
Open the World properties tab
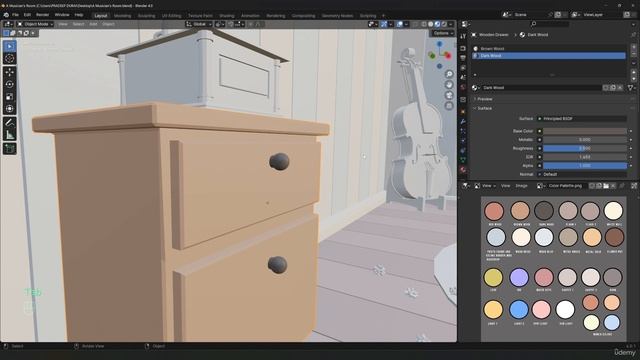(463, 87)
